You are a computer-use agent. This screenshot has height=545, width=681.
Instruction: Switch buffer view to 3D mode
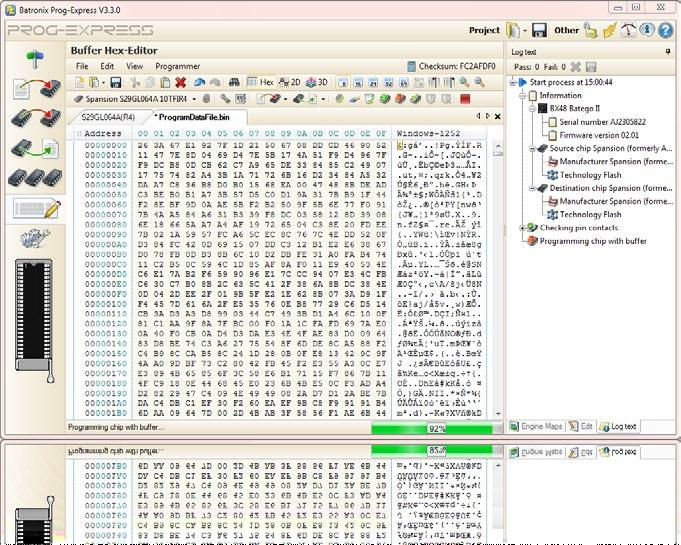(317, 83)
